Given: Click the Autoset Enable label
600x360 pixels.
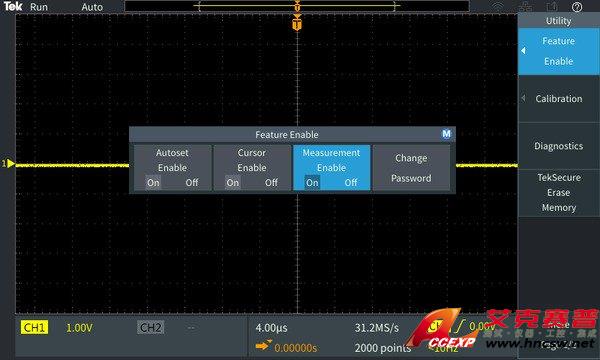Looking at the screenshot, I should [x=172, y=160].
